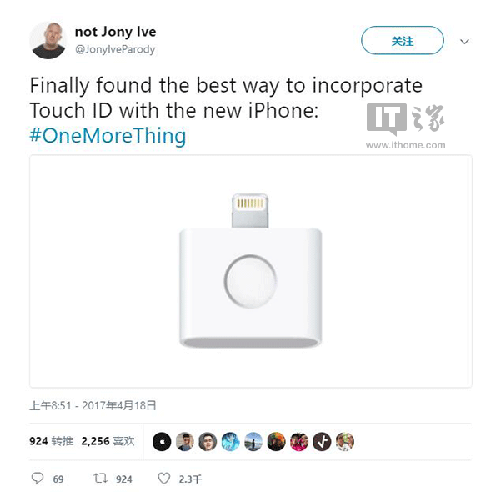Open the @JonyIveParody handle link
The image size is (500, 497).
(115, 50)
